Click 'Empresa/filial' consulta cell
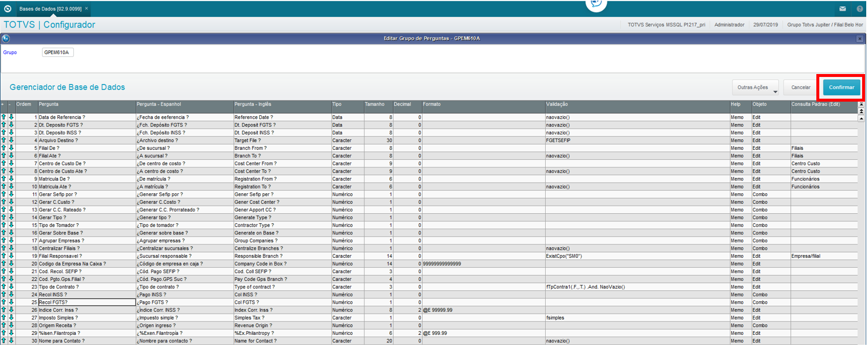Image resolution: width=868 pixels, height=346 pixels. coord(823,256)
